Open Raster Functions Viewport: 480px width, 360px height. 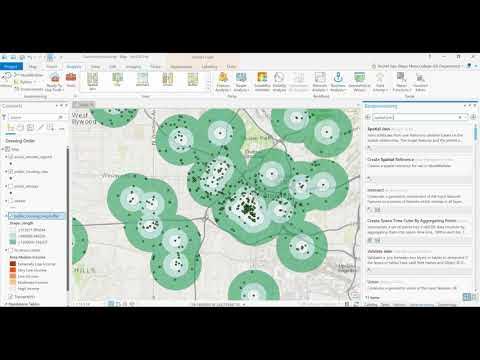pos(401,82)
